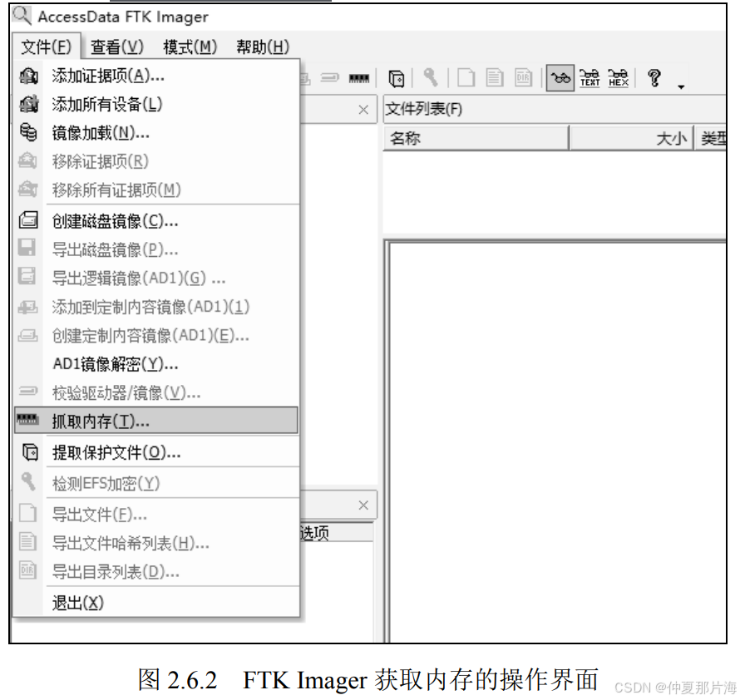Click the protected files icon beside 提取保护文件
Image resolution: width=740 pixels, height=700 pixels.
[30, 452]
